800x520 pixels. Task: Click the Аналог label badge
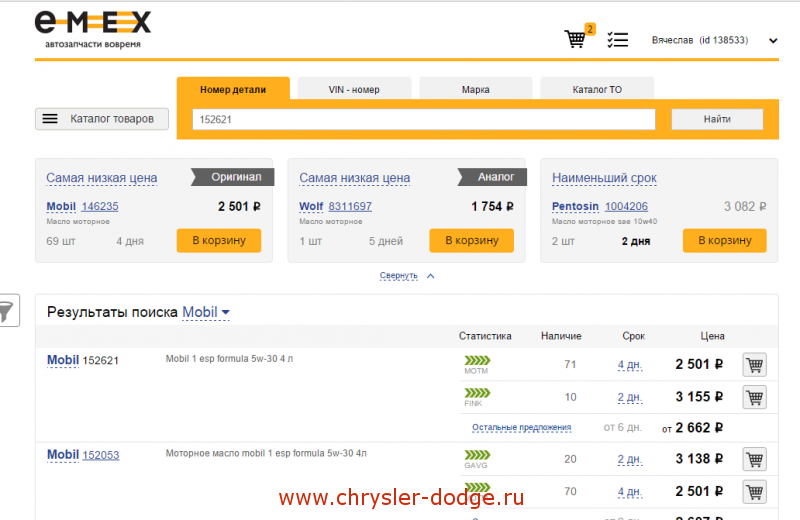tap(492, 177)
